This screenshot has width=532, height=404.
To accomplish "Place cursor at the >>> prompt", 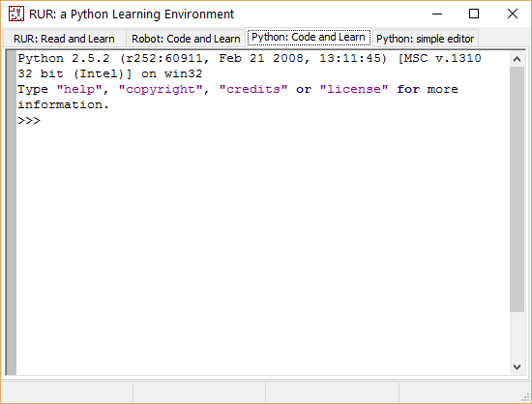I will click(x=29, y=120).
